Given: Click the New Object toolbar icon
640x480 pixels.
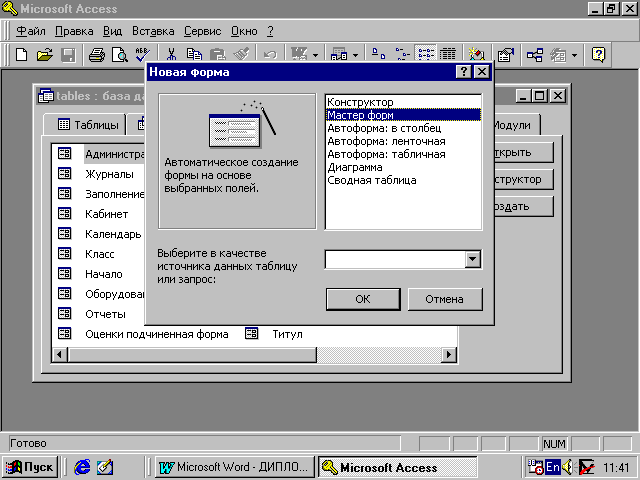Looking at the screenshot, I should [558, 55].
